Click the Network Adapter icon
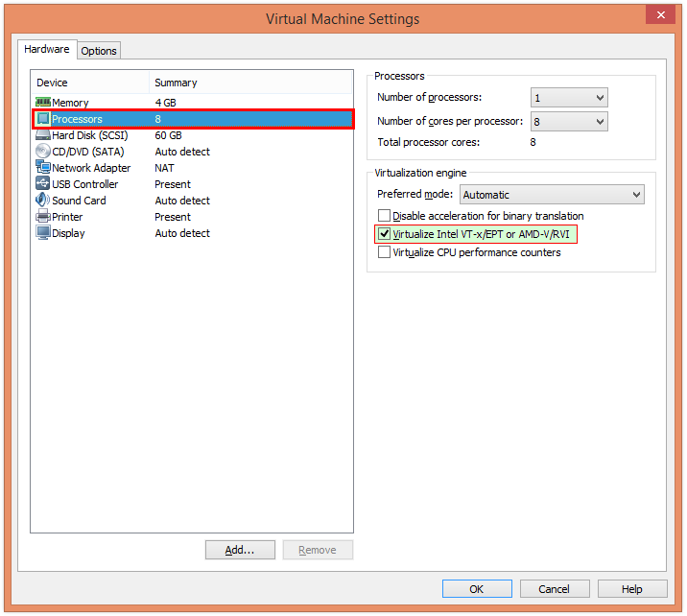Screen dimensions: 687x616 (43, 167)
